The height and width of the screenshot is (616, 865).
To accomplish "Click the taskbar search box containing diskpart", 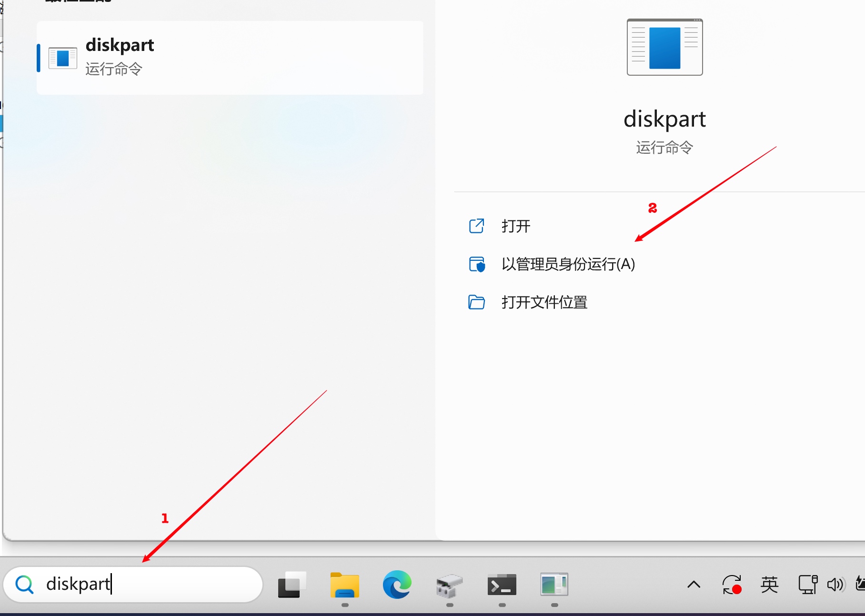I will pos(133,584).
